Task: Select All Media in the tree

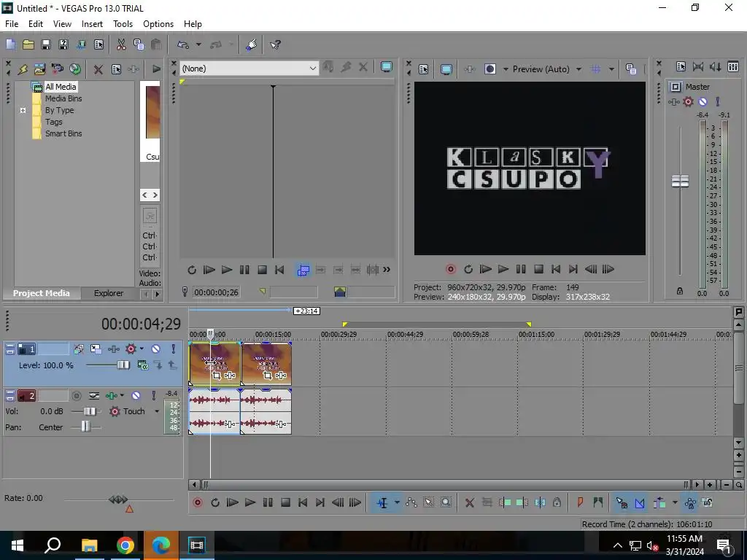Action: tap(61, 87)
